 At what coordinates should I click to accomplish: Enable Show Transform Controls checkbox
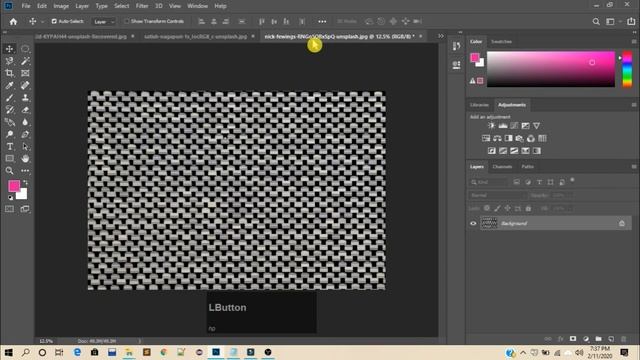(x=127, y=21)
